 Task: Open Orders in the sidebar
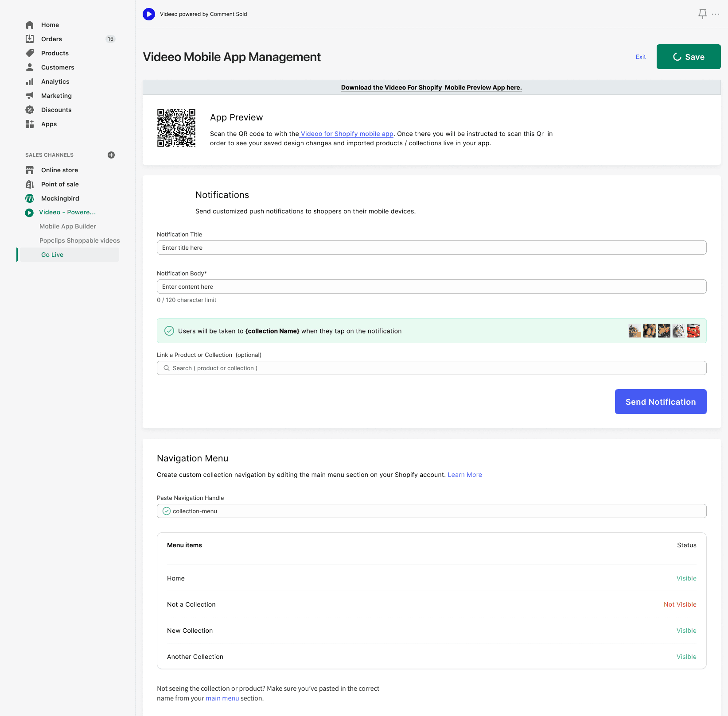[x=51, y=39]
